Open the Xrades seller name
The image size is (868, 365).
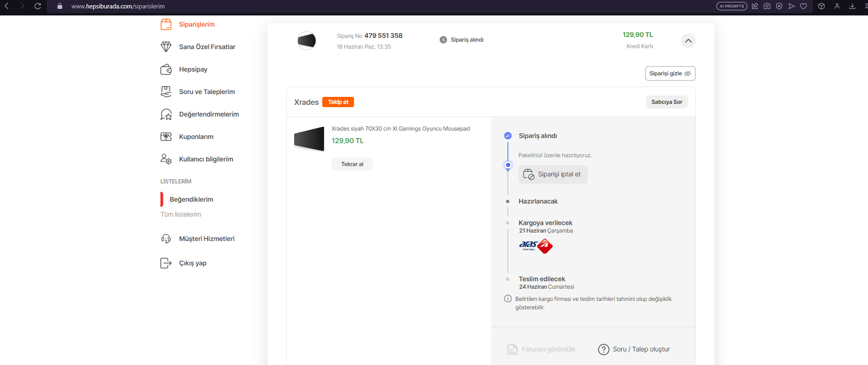pos(306,102)
